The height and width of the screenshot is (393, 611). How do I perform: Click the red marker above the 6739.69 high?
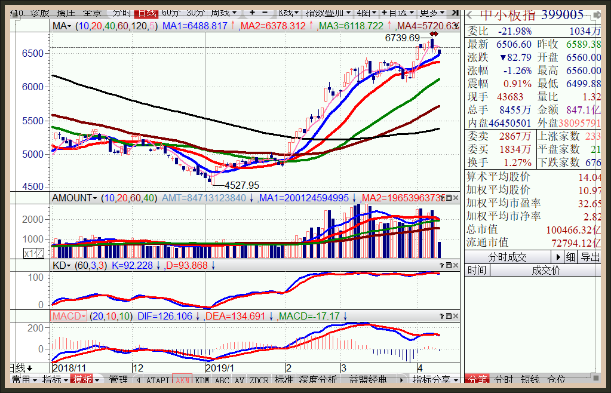(x=433, y=34)
